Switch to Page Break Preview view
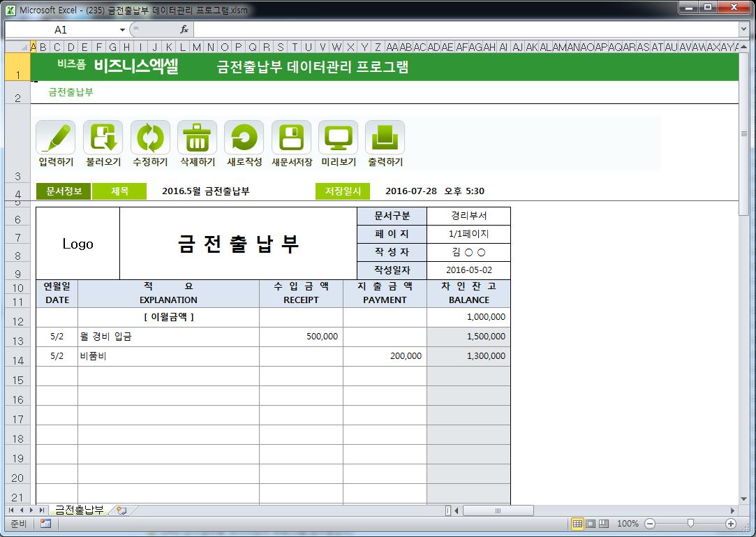 (604, 524)
